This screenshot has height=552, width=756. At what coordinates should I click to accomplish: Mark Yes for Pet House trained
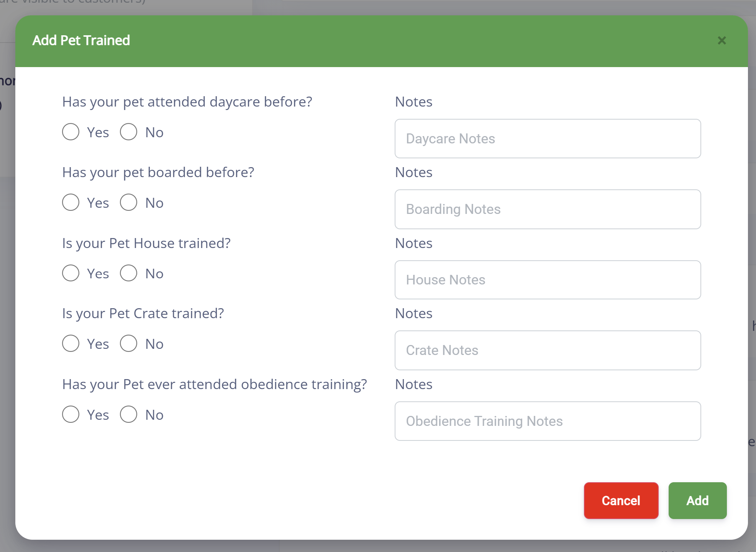pyautogui.click(x=71, y=273)
